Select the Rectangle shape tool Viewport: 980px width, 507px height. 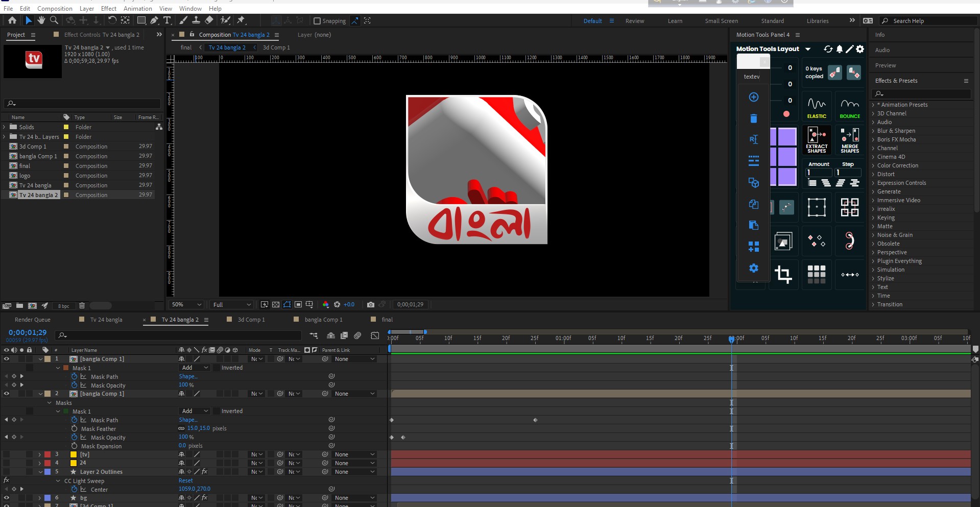click(141, 20)
